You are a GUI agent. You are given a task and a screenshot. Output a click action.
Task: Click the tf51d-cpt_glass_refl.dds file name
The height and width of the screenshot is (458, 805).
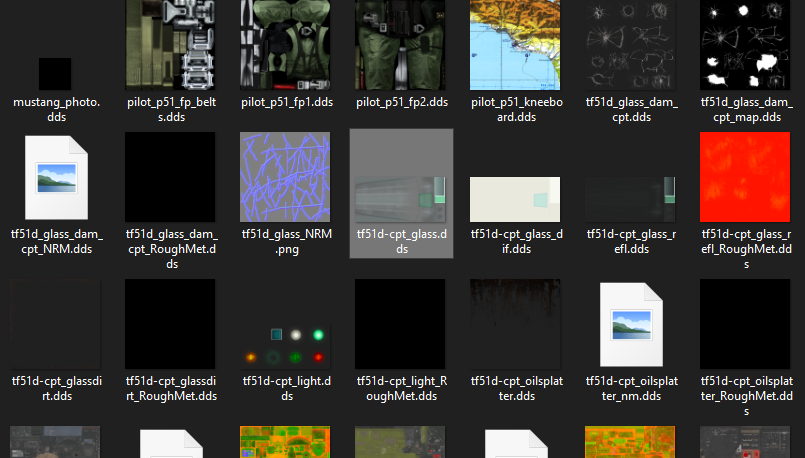pyautogui.click(x=632, y=241)
